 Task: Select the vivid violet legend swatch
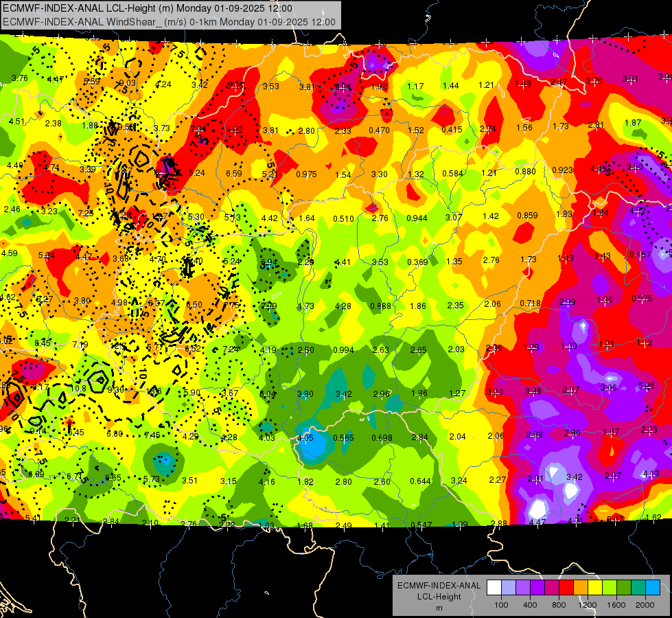click(x=537, y=588)
